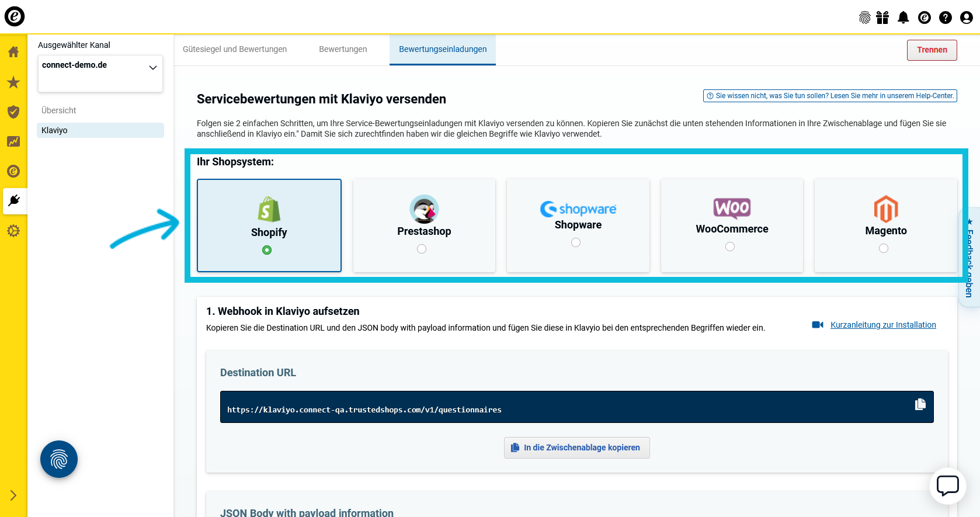This screenshot has width=980, height=517.
Task: Switch to Bewertungseinladungen tab
Action: click(x=443, y=49)
